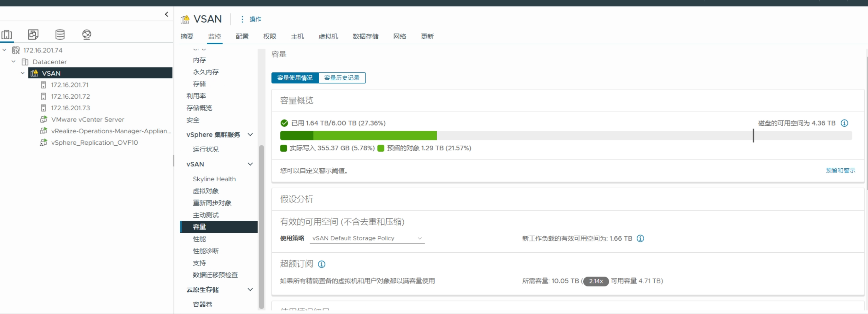
Task: Switch to the 更新 tab
Action: (x=427, y=36)
